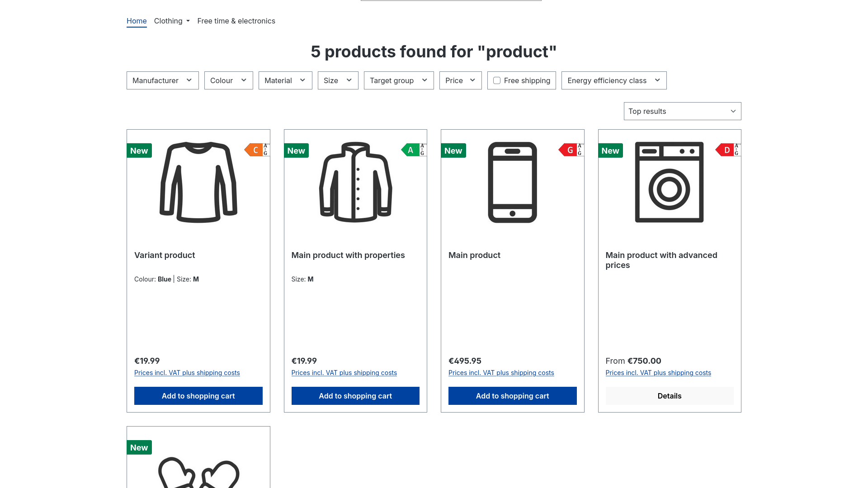
Task: Open VAT shipping costs link under €495.95
Action: pyautogui.click(x=501, y=373)
